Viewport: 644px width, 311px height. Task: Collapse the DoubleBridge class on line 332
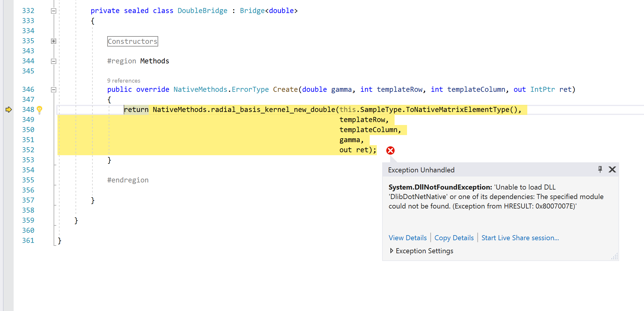coord(54,11)
